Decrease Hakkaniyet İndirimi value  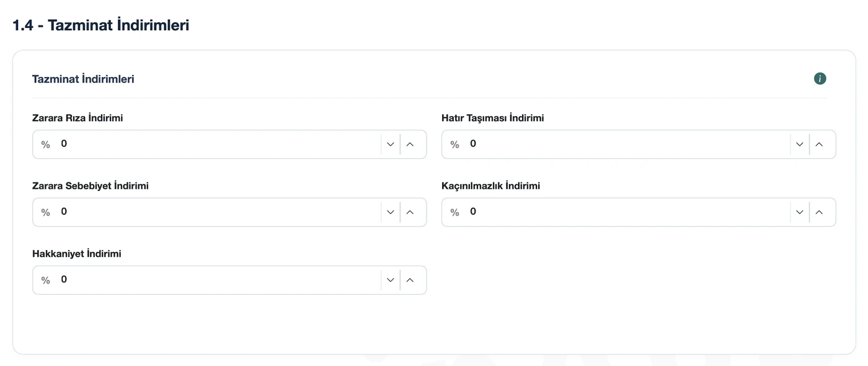(391, 280)
